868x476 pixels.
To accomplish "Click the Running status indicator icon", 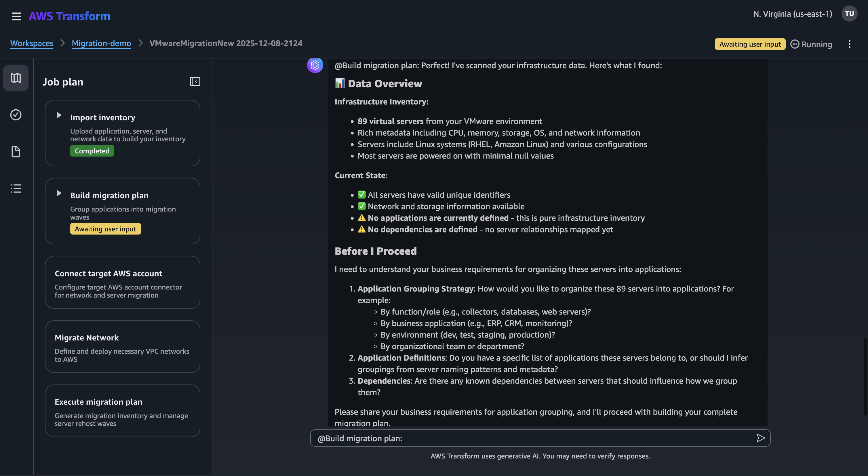I will click(795, 44).
